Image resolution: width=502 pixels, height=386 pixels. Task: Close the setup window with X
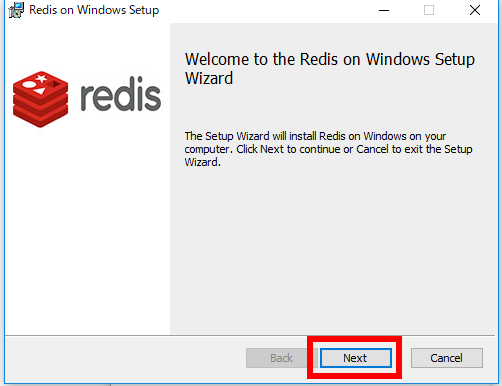coord(475,10)
